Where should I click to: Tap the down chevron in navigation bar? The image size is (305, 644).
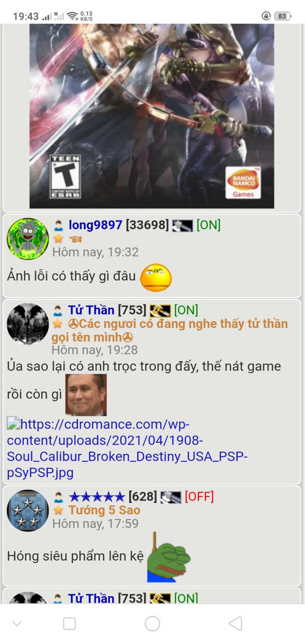(17, 624)
